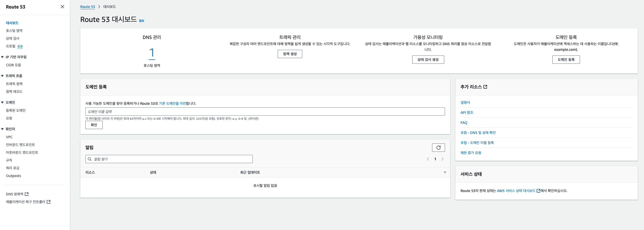644x230 pixels.
Task: Open the API 참조 link
Action: 467,113
